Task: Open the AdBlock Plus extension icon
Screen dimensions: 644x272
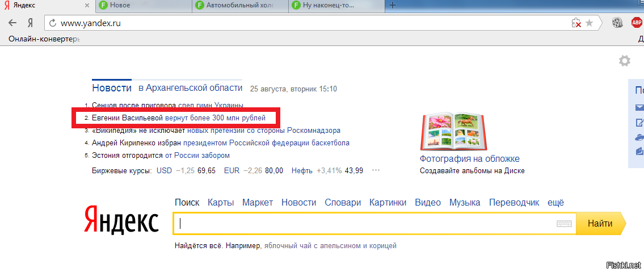Action: [637, 23]
